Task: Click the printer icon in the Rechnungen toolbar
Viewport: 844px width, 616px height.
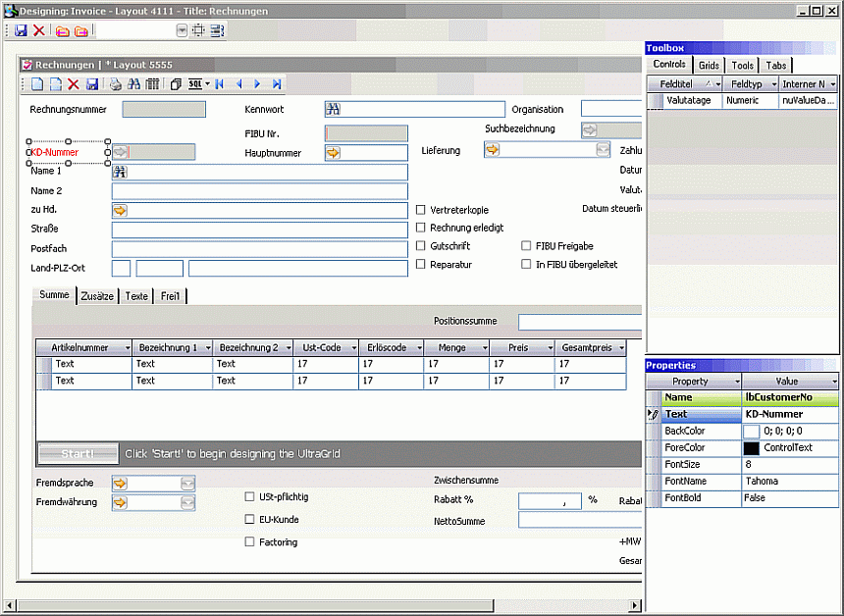Action: tap(116, 84)
